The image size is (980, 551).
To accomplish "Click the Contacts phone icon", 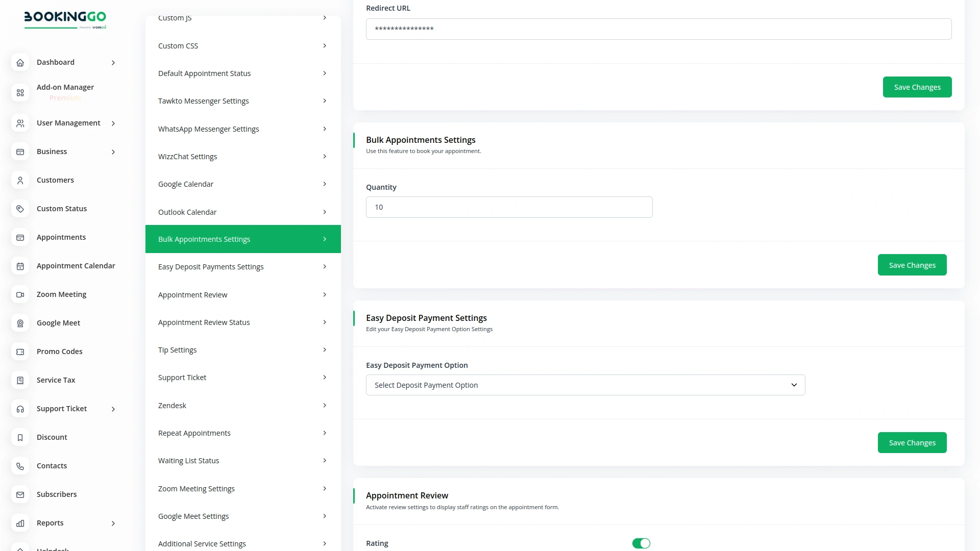I will point(20,466).
